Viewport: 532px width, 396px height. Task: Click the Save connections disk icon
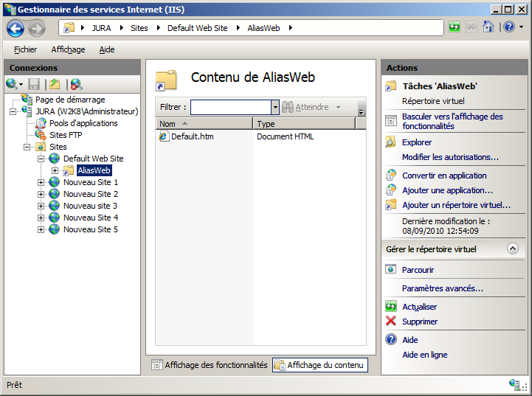click(34, 84)
